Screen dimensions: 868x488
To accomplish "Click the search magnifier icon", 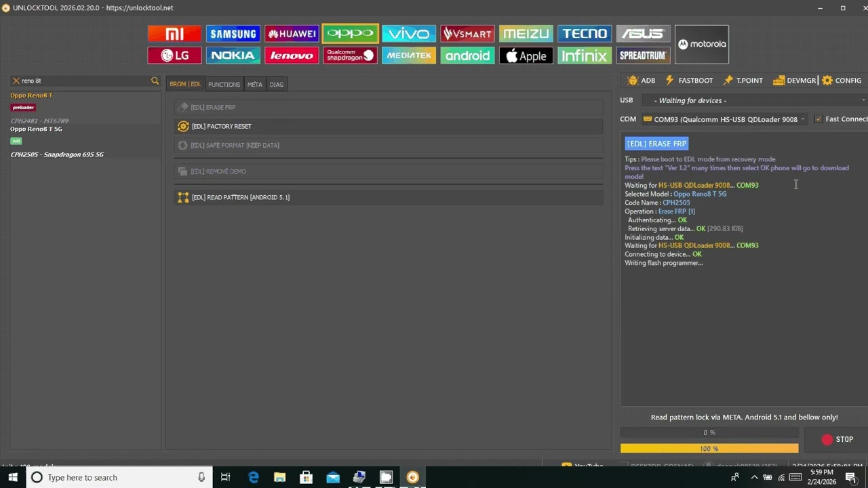I will pos(155,81).
